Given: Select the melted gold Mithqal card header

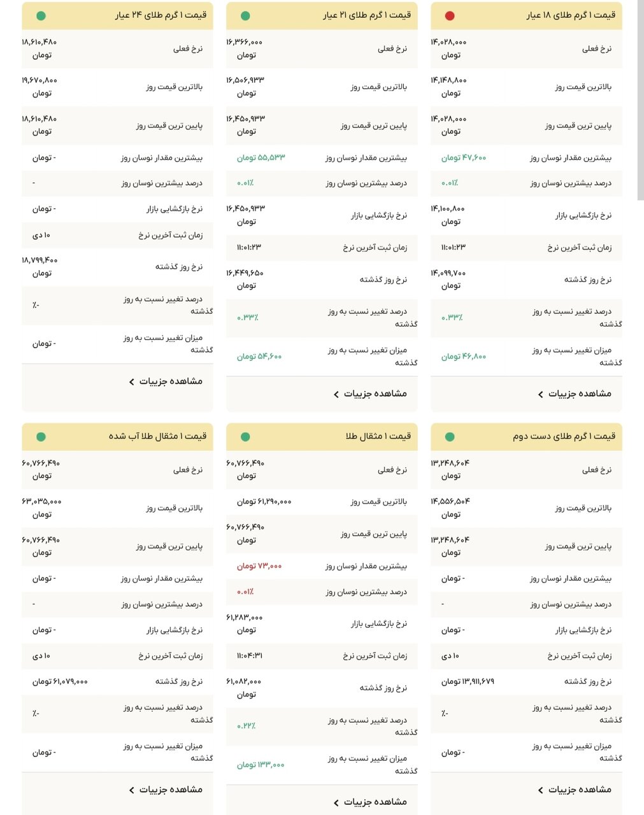Looking at the screenshot, I should point(117,436).
